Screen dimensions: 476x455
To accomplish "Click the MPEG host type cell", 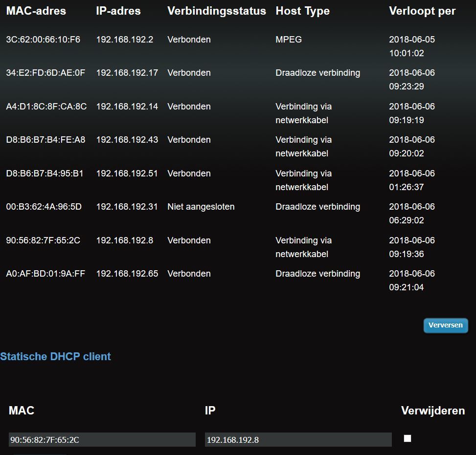I will pos(289,40).
